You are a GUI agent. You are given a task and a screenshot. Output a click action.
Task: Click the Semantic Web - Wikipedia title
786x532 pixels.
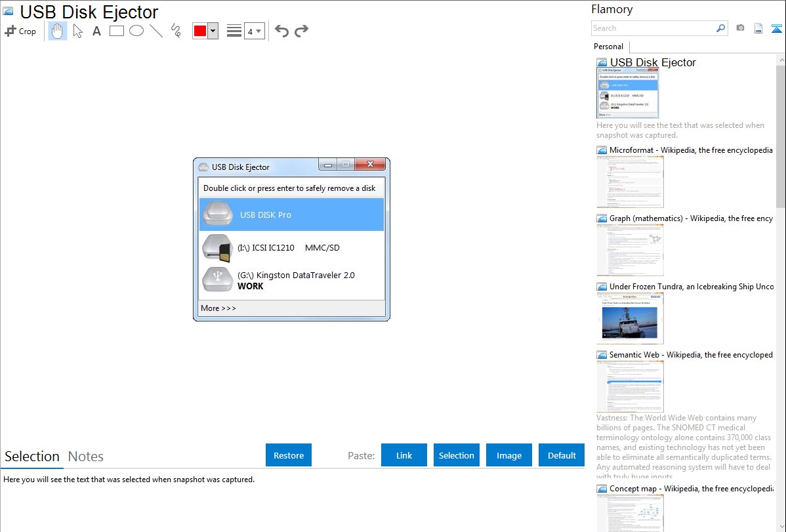[691, 354]
